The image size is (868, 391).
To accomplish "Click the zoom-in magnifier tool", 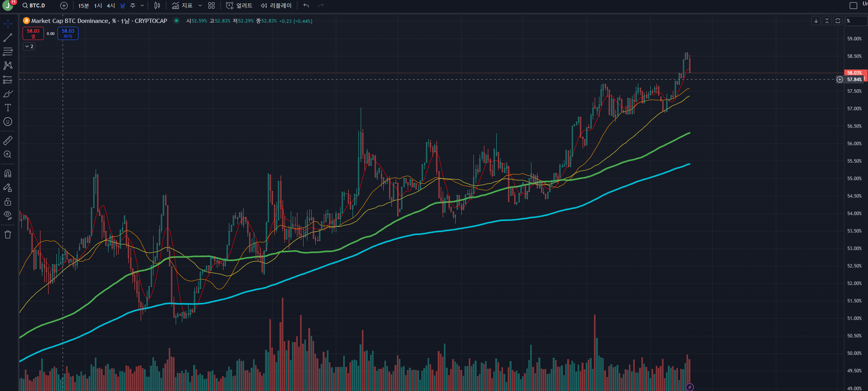I will tap(8, 155).
